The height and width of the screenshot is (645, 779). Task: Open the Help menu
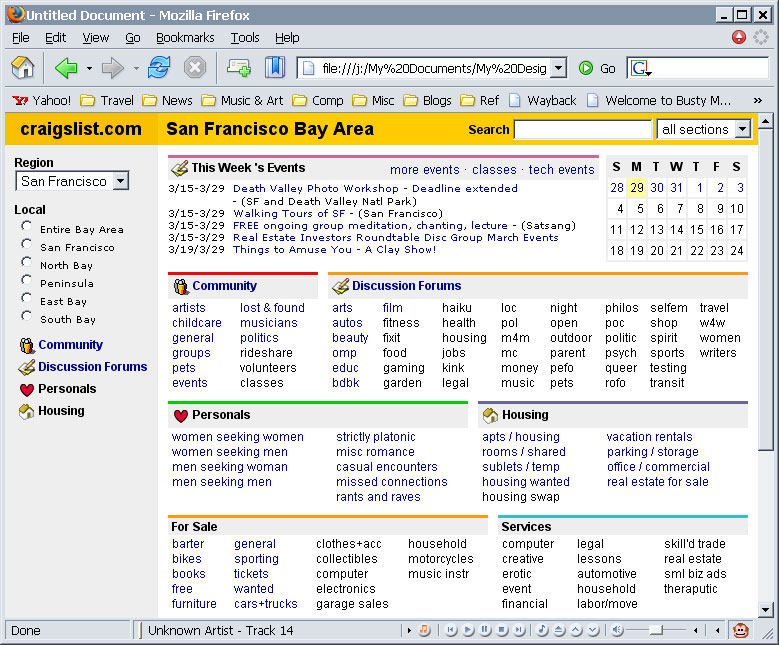coord(287,38)
